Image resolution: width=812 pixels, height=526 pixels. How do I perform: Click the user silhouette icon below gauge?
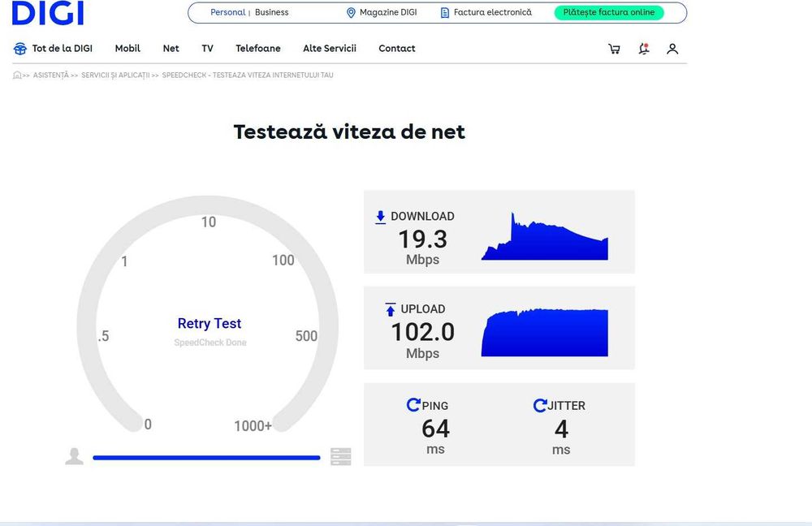pos(75,456)
